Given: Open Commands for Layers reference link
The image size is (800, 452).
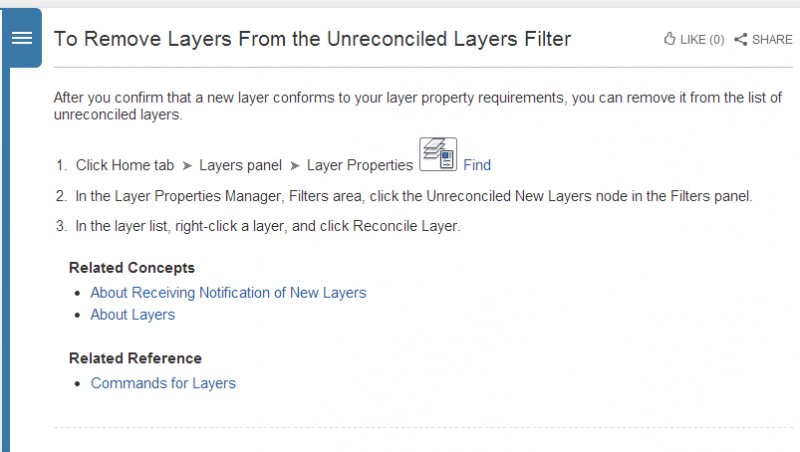Looking at the screenshot, I should [163, 383].
